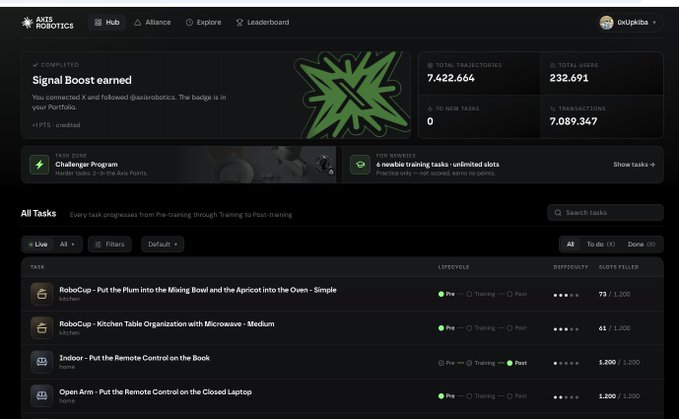This screenshot has width=679, height=419.
Task: Click Pre stage dot in Open Arm row
Action: pyautogui.click(x=441, y=396)
